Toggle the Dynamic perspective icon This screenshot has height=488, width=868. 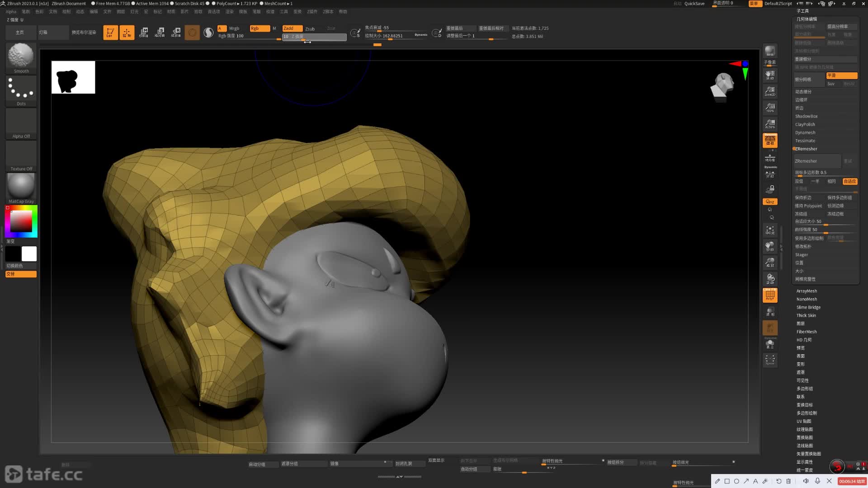(x=770, y=140)
